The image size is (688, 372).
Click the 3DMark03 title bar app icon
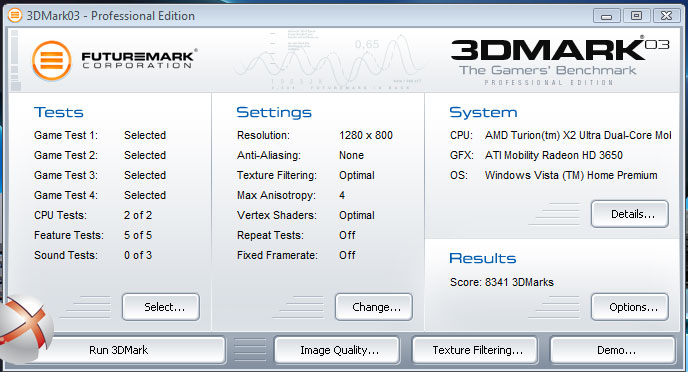pos(14,16)
